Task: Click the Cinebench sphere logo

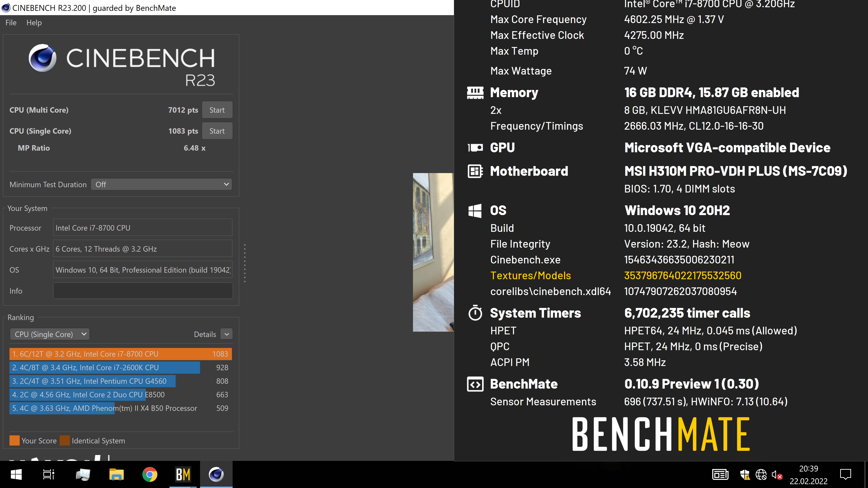Action: coord(42,58)
